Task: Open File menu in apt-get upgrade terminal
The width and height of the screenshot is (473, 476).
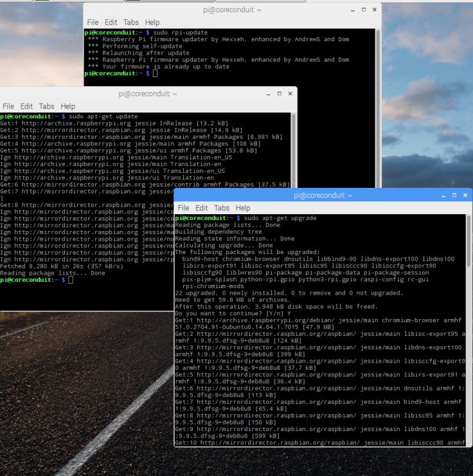Action: click(183, 208)
